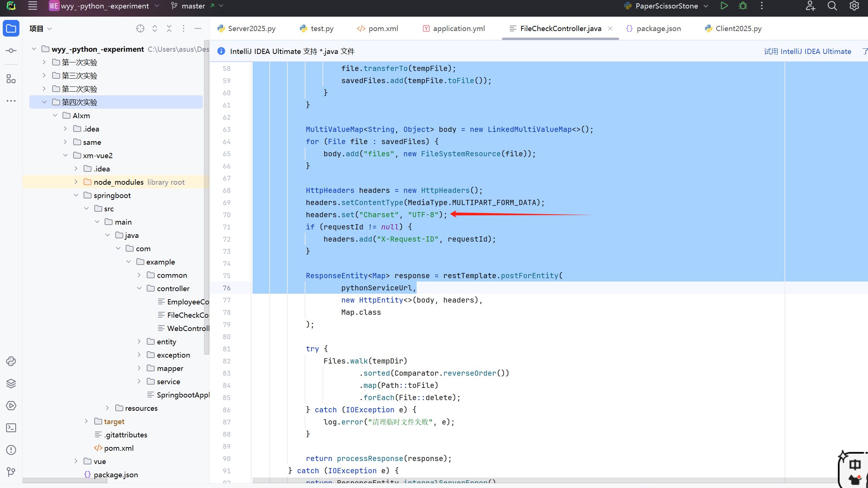Close the FileCheckController.java tab
The image size is (868, 488).
(610, 28)
